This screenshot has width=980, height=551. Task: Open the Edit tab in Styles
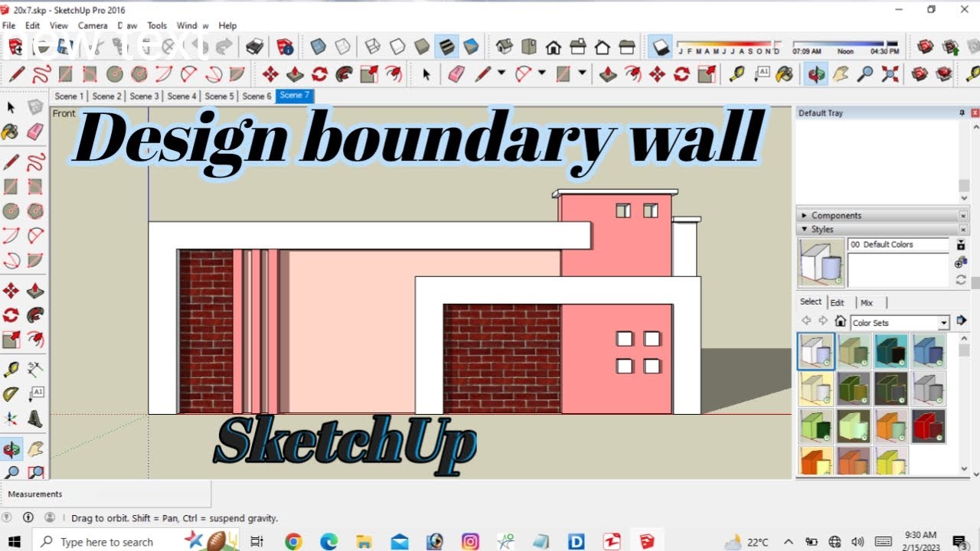pos(838,302)
